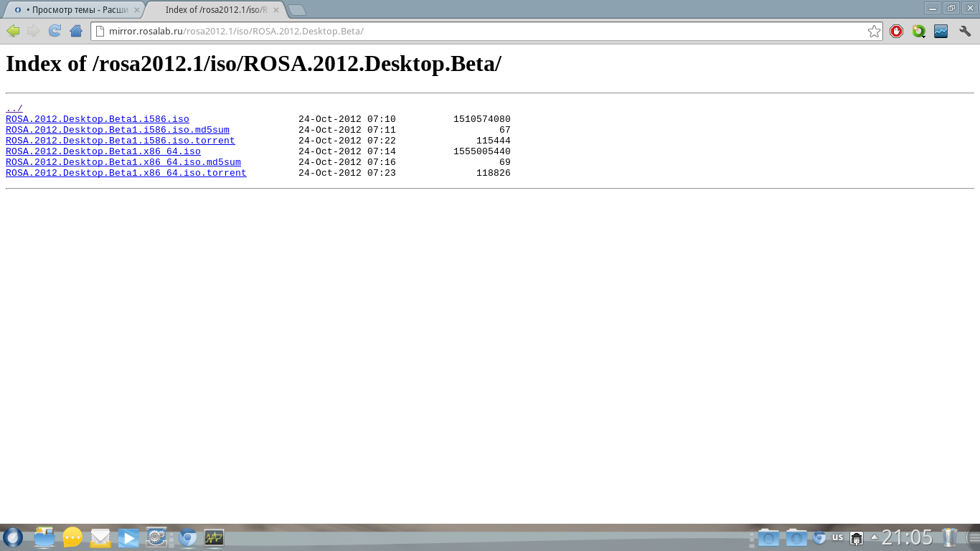Open the blue graph chart extension
980x551 pixels.
(x=941, y=31)
